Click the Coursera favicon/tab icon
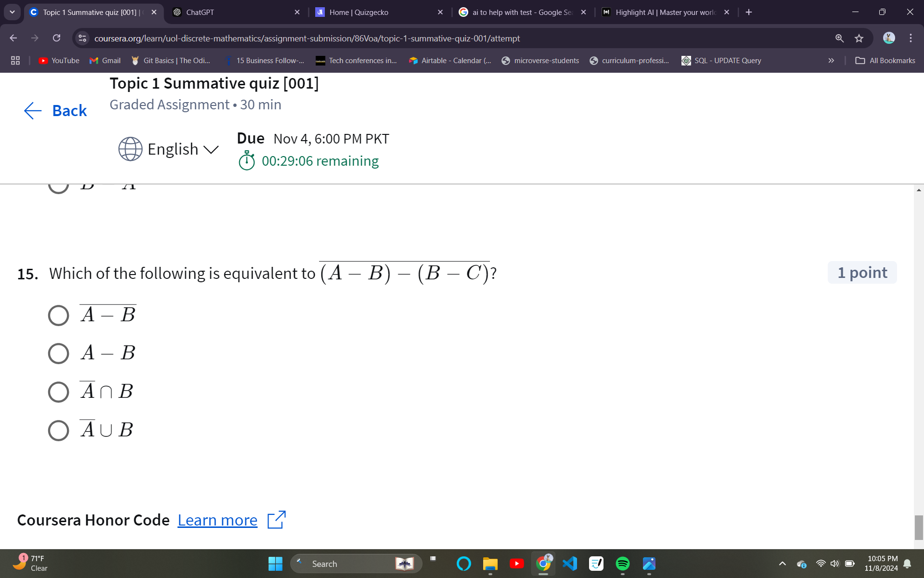 [34, 12]
